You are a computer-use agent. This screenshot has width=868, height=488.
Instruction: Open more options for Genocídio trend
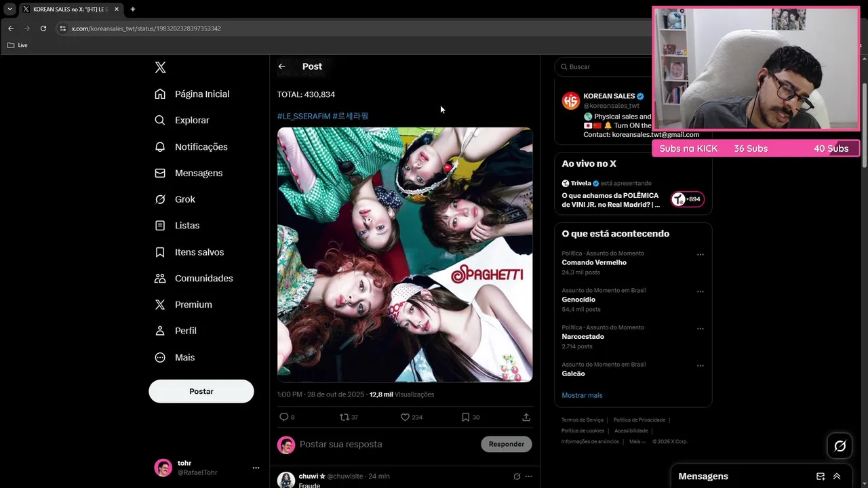point(701,291)
